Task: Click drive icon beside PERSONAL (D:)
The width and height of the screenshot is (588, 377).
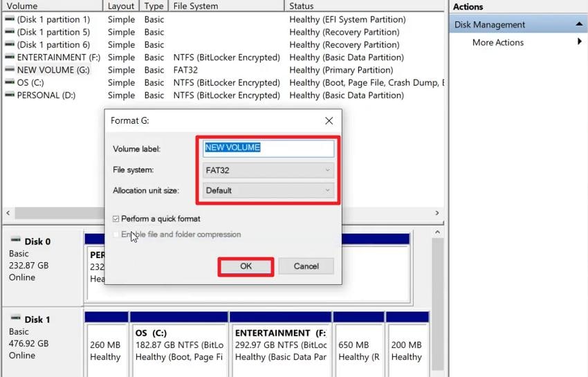Action: tap(10, 95)
